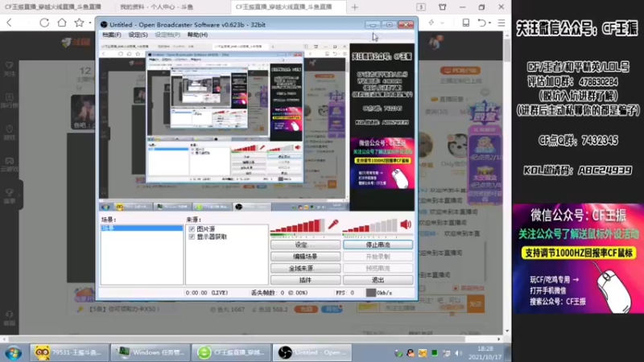Open the mail envelope tray icon
Screen dimensions: 644x362
point(422,353)
